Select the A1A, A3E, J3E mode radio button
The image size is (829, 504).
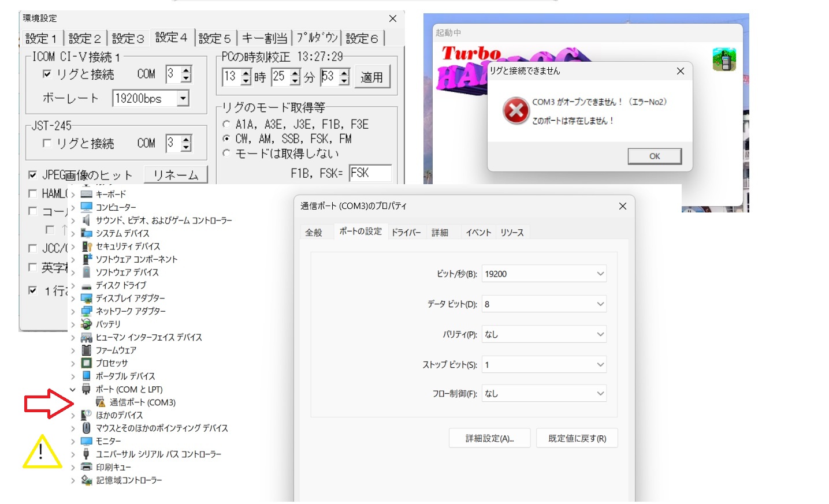226,124
